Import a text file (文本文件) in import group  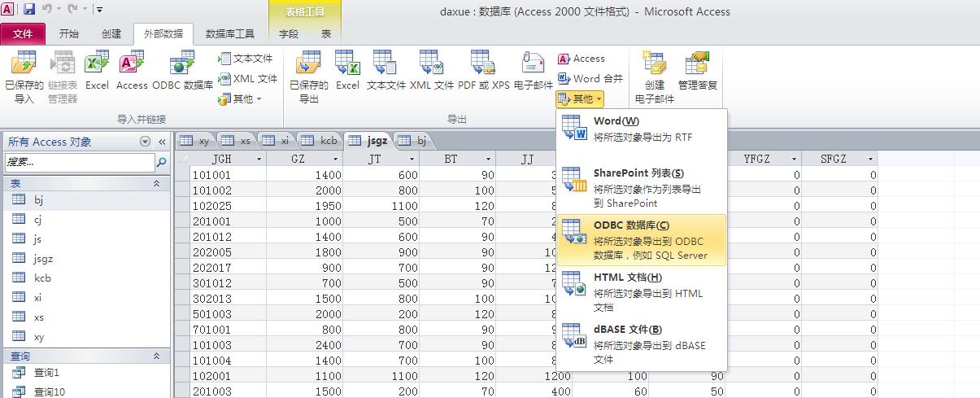coord(246,59)
